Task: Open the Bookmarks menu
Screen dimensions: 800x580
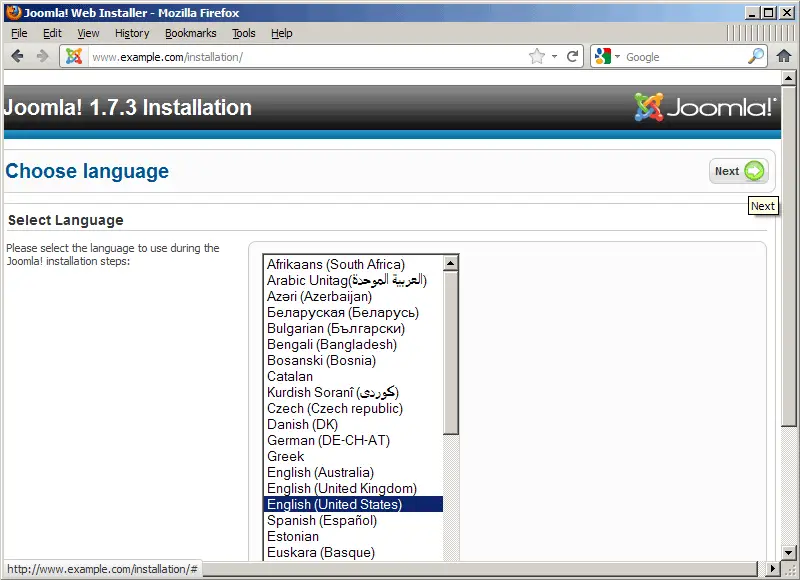Action: coord(191,33)
